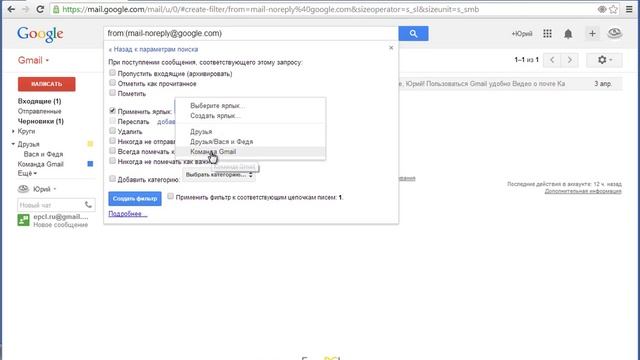Click yellow color swatch next to Друзья
The width and height of the screenshot is (640, 360).
pyautogui.click(x=90, y=144)
